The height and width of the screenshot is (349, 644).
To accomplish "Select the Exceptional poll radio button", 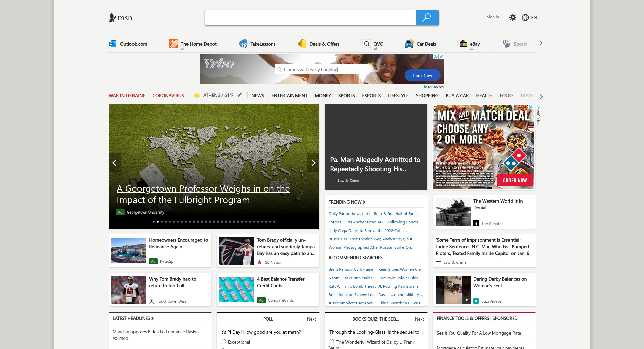I will (x=223, y=342).
